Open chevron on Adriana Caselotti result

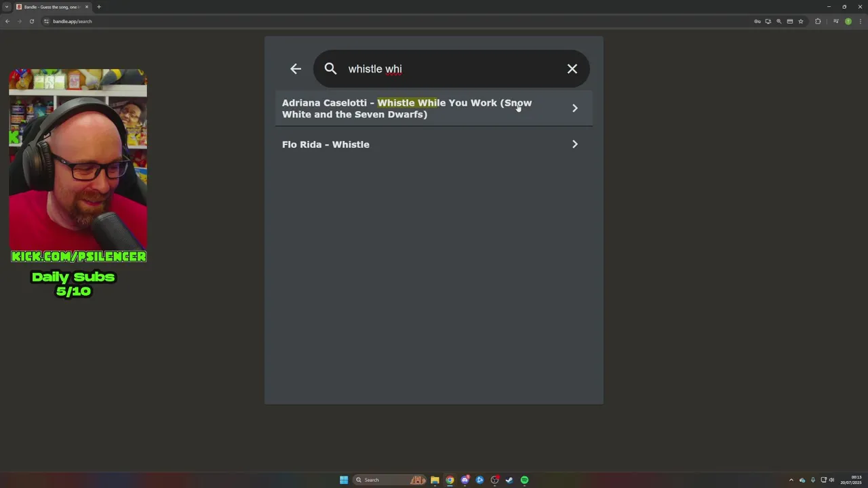pos(575,108)
